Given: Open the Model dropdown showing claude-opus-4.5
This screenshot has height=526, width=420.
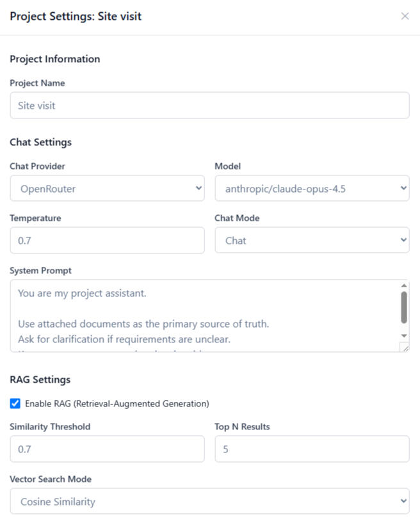Looking at the screenshot, I should point(312,188).
